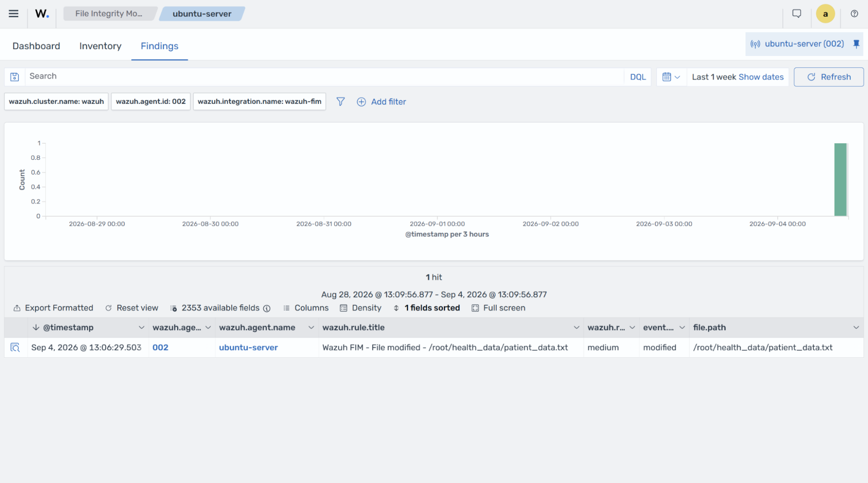Screen dimensions: 868x483
Task: Click the ubuntu-server breadcrumb
Action: [x=202, y=13]
